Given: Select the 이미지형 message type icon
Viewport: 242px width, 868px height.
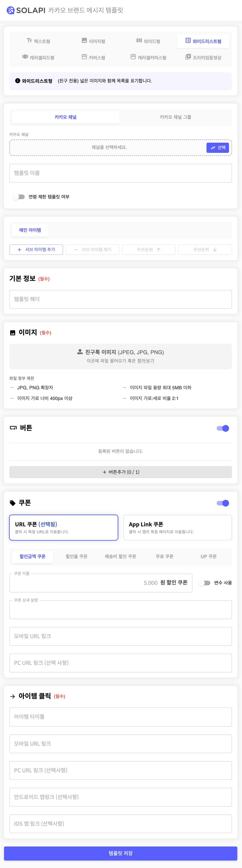Looking at the screenshot, I should [84, 40].
